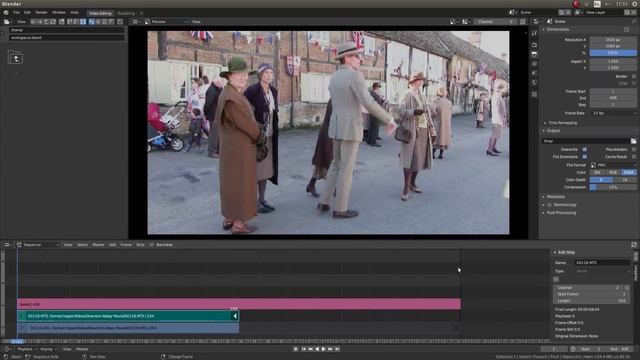The width and height of the screenshot is (640, 360).
Task: Open the preview editor type dropdown
Action: click(136, 22)
